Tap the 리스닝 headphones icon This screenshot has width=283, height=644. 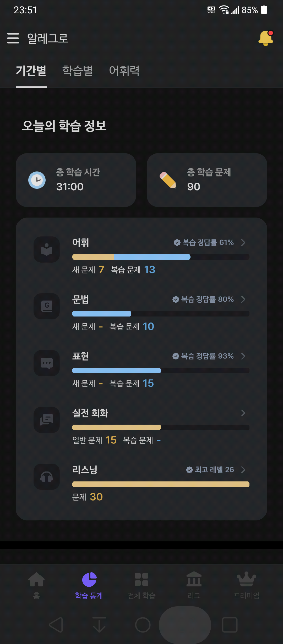[x=47, y=477]
